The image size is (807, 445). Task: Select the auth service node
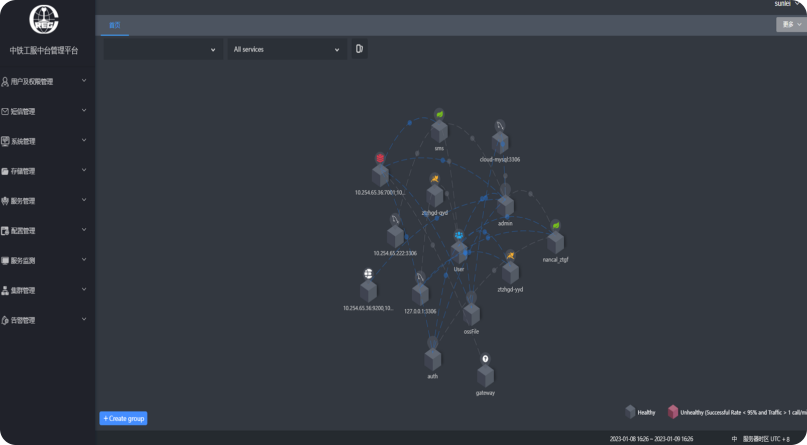click(433, 360)
